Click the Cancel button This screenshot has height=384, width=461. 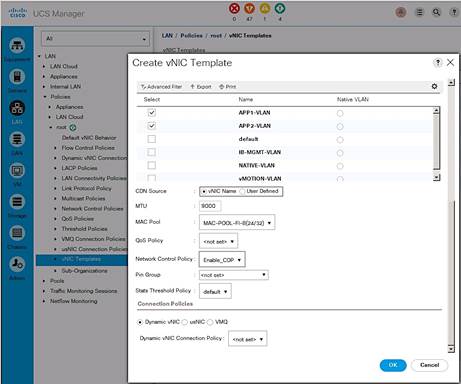429,365
